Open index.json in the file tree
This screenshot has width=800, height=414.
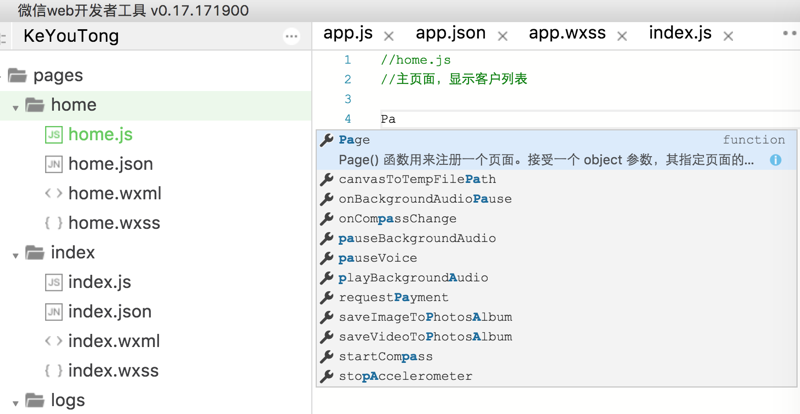coord(110,312)
